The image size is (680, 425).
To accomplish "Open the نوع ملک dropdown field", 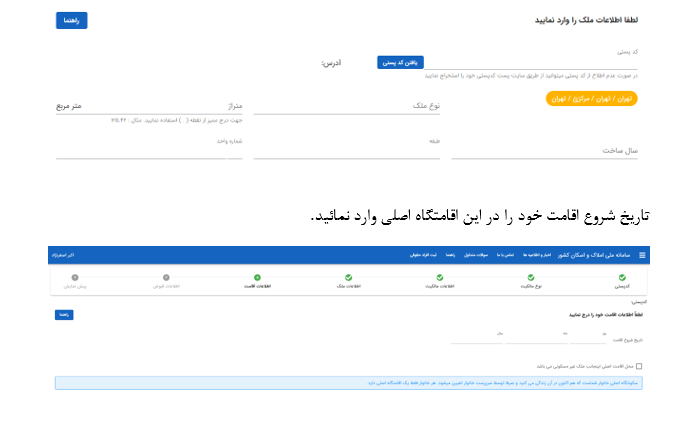I will [x=347, y=106].
